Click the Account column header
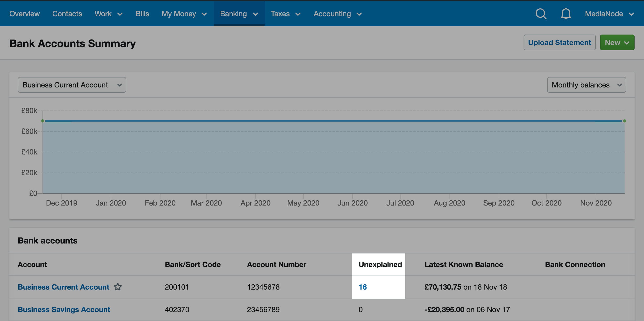 tap(32, 264)
